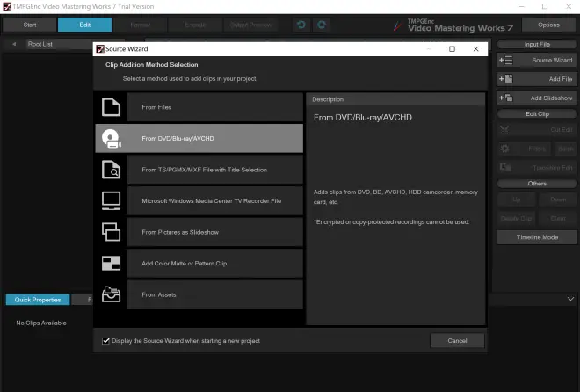Choose the From Files method
This screenshot has width=580, height=392.
point(215,107)
